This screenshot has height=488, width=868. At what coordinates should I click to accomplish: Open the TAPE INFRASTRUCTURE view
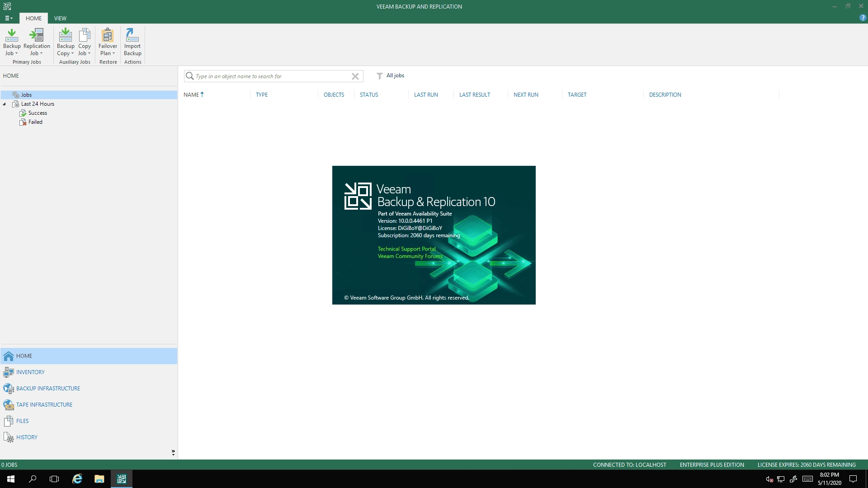point(44,405)
